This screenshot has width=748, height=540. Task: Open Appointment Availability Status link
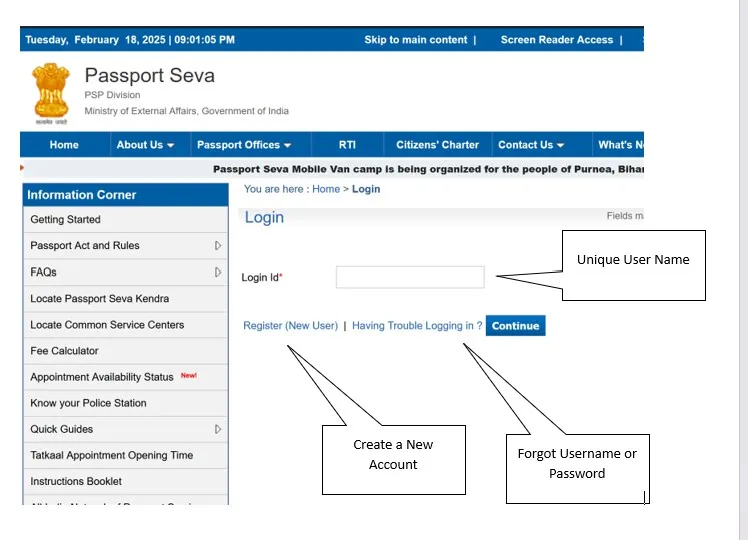(x=102, y=377)
